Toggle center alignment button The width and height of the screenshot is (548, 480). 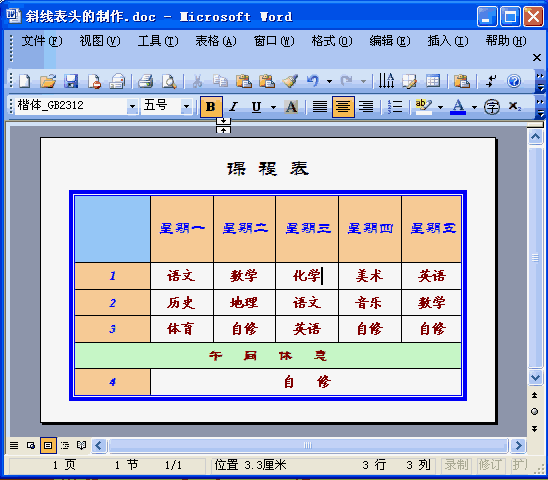pos(343,107)
